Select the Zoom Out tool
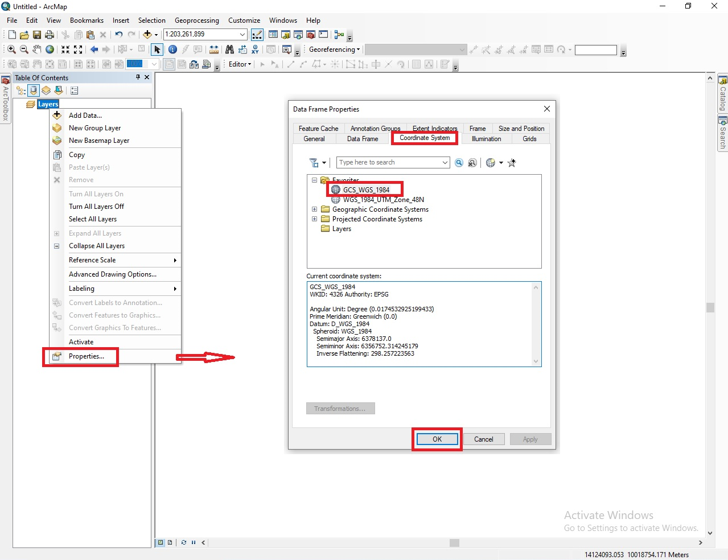 [24, 50]
